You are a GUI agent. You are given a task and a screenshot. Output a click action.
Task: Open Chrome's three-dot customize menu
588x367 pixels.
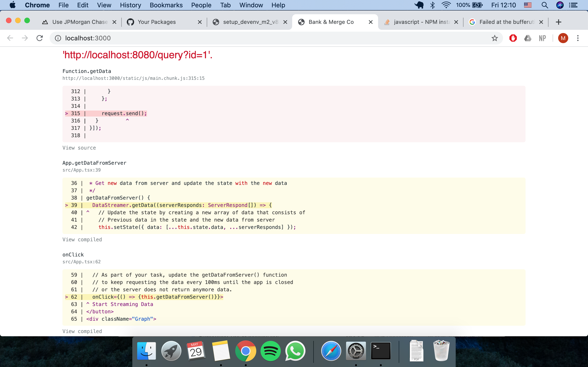tap(578, 38)
